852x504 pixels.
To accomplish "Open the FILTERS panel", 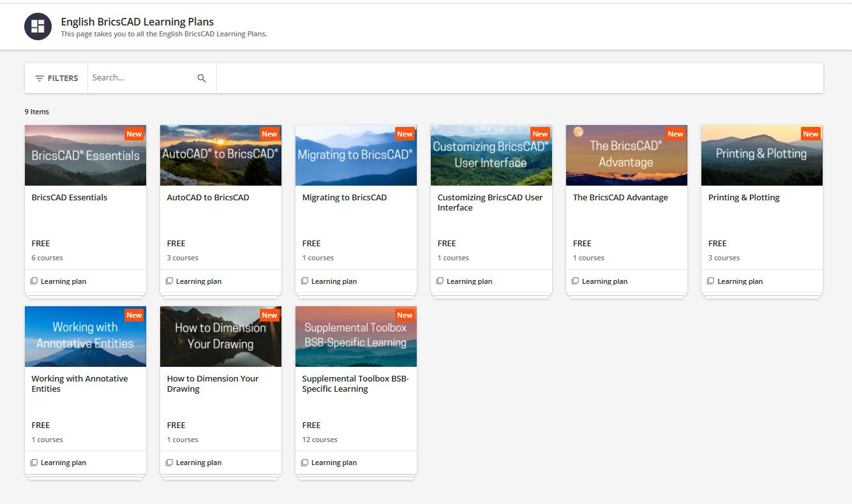I will pos(56,78).
